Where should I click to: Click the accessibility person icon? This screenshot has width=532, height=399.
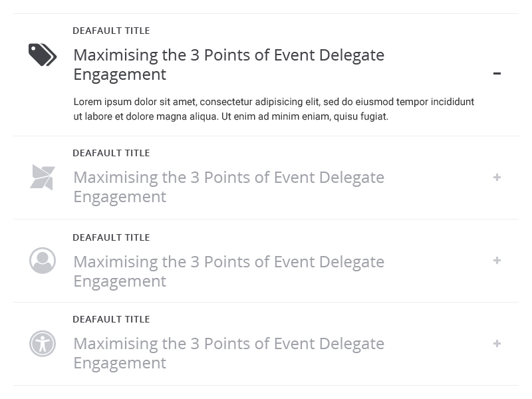pos(43,344)
